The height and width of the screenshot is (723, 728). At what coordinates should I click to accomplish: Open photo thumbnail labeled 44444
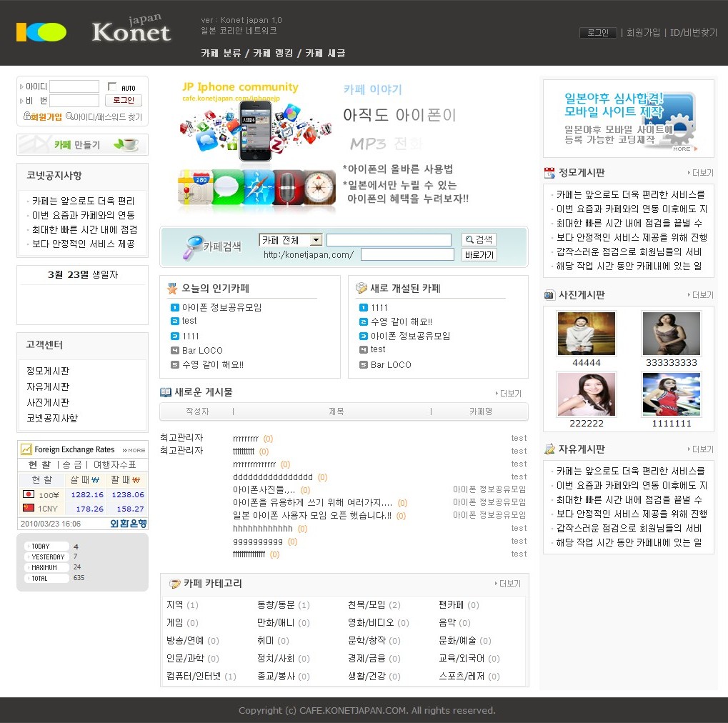586,334
